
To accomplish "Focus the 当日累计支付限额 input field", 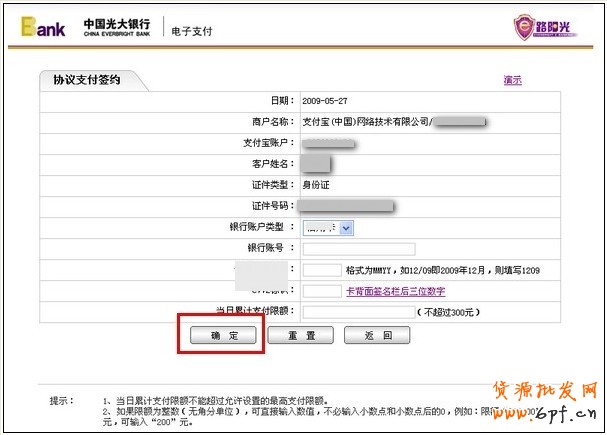I will tap(358, 312).
